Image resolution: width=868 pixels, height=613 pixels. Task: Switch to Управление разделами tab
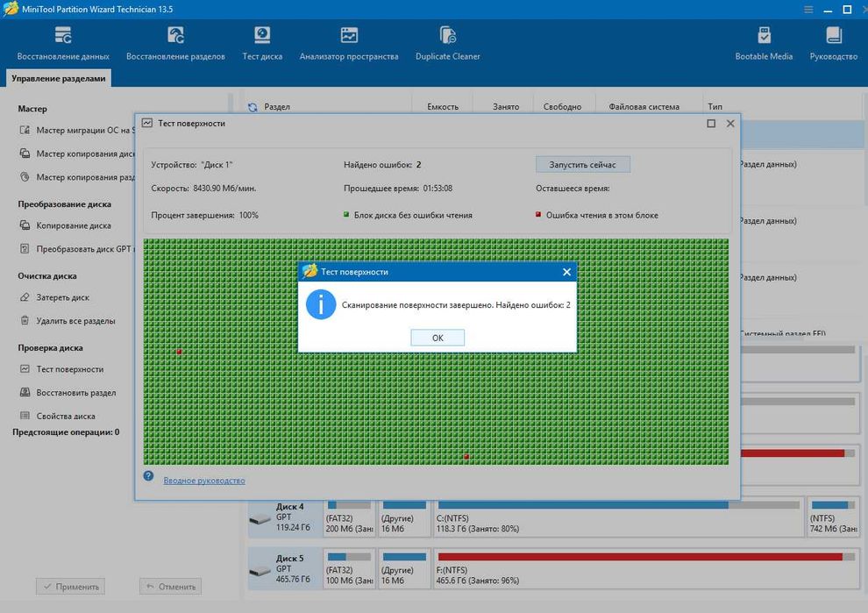pyautogui.click(x=59, y=78)
